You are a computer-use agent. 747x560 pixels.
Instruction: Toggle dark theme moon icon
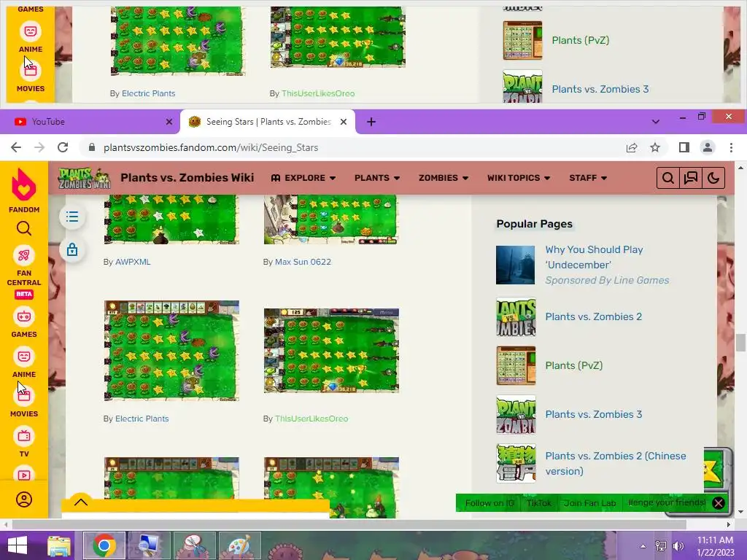click(713, 178)
